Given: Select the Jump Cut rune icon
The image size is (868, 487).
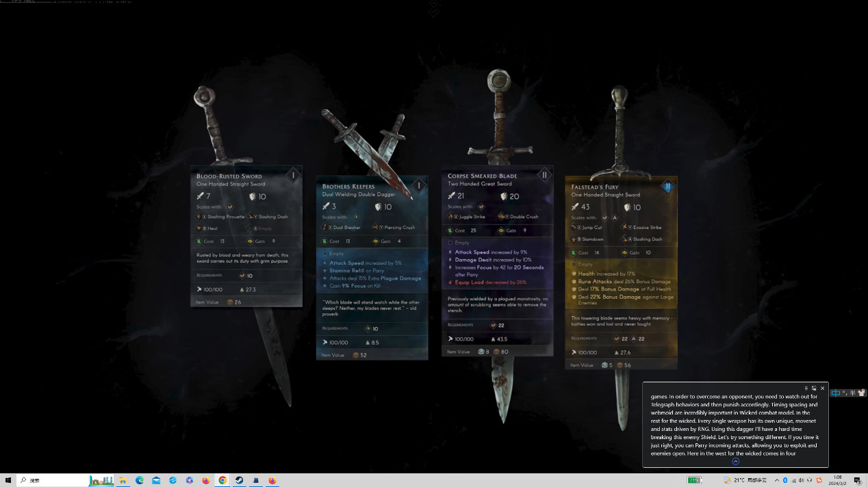Looking at the screenshot, I should tap(574, 227).
